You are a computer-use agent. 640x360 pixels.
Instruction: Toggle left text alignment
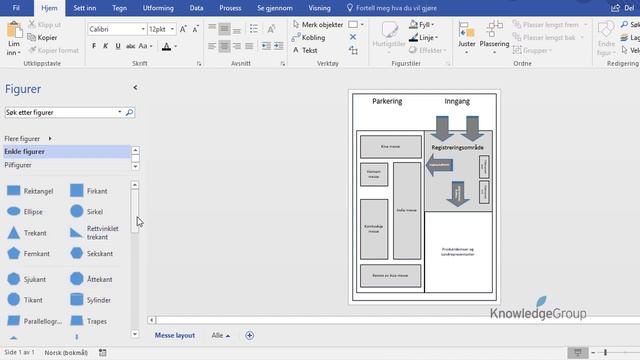pos(212,46)
